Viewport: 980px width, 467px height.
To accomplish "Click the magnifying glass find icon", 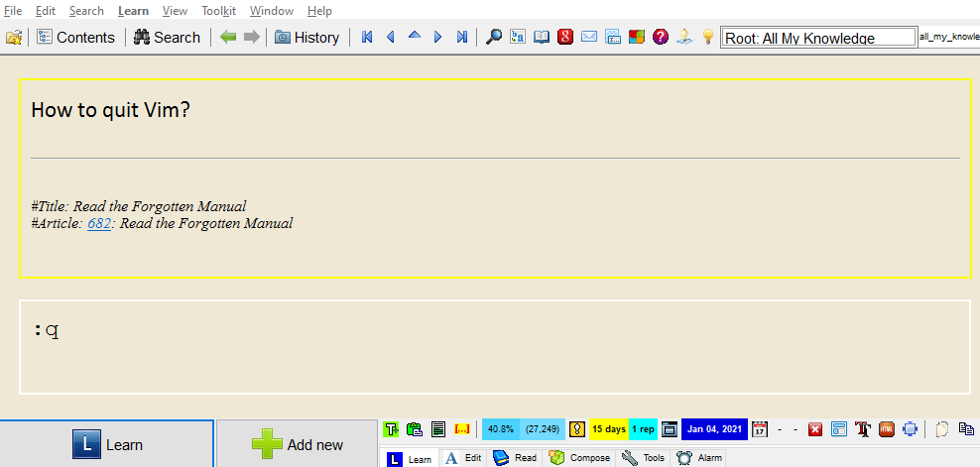I will (x=493, y=38).
